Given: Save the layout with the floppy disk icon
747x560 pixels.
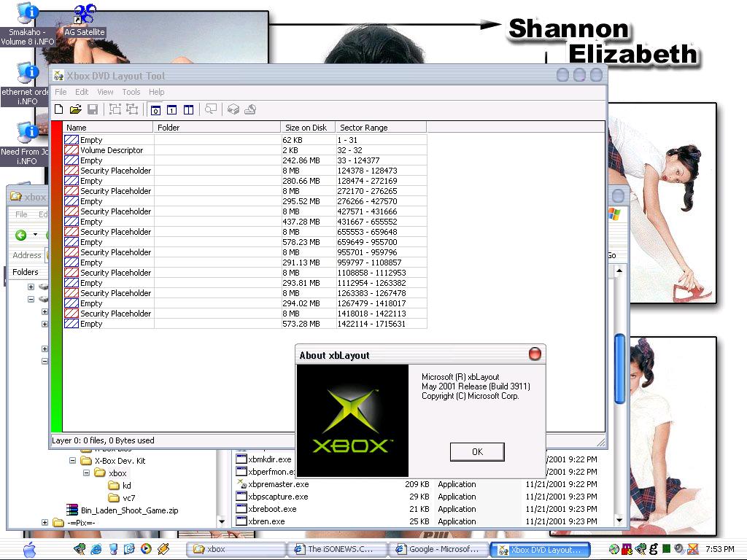Looking at the screenshot, I should click(93, 109).
